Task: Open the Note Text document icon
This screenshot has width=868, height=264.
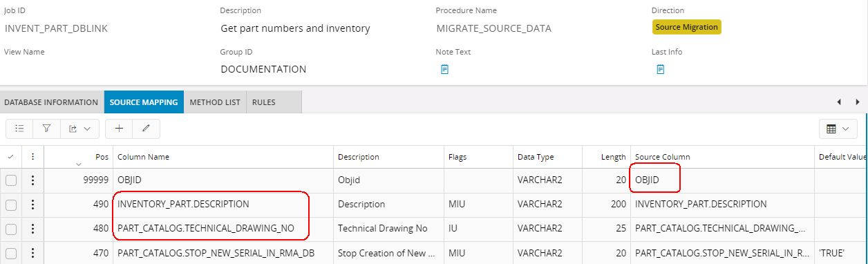Action: coord(445,69)
